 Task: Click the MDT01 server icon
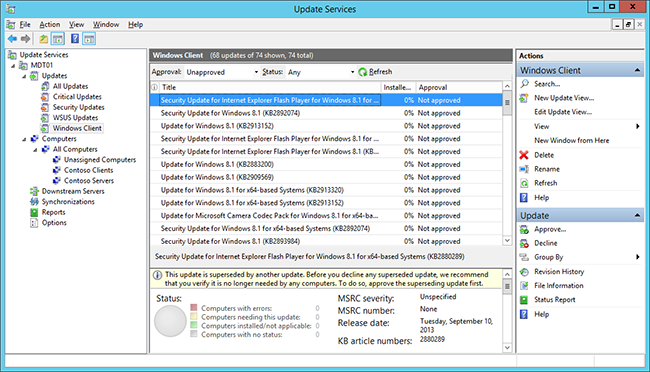click(x=23, y=66)
